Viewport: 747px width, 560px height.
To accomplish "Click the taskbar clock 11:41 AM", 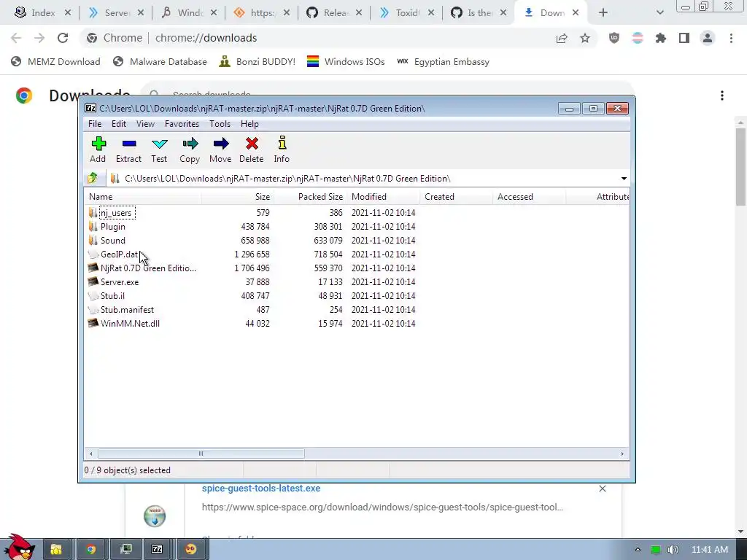I will (x=710, y=550).
